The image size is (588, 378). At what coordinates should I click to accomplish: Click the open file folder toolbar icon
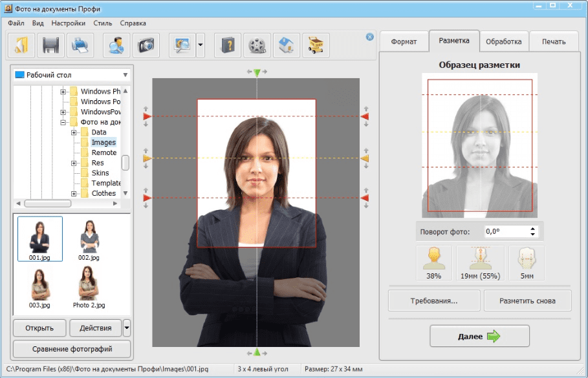[x=23, y=45]
